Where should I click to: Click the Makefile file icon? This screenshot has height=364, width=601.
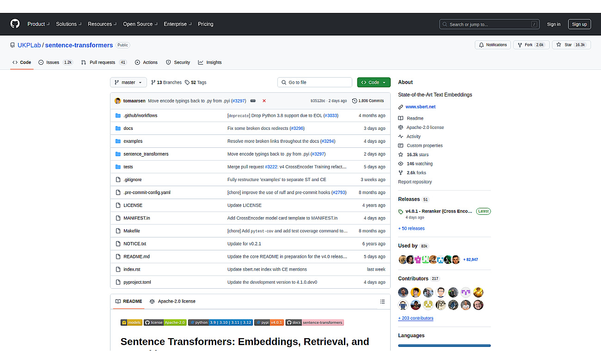pyautogui.click(x=118, y=231)
